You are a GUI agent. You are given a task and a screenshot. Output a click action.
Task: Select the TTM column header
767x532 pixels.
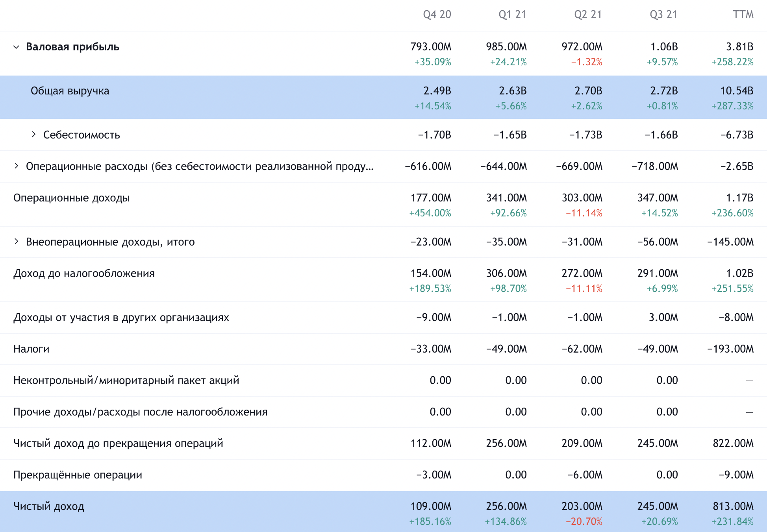743,15
